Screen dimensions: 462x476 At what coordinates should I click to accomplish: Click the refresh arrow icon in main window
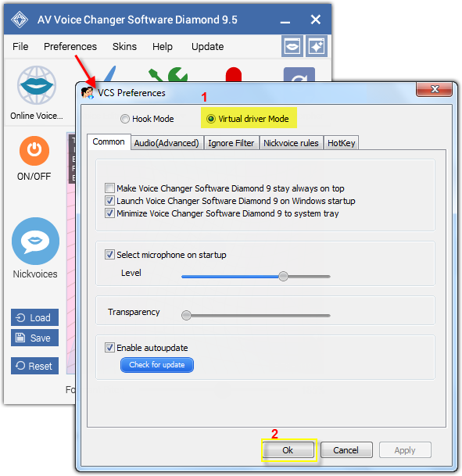click(x=299, y=75)
